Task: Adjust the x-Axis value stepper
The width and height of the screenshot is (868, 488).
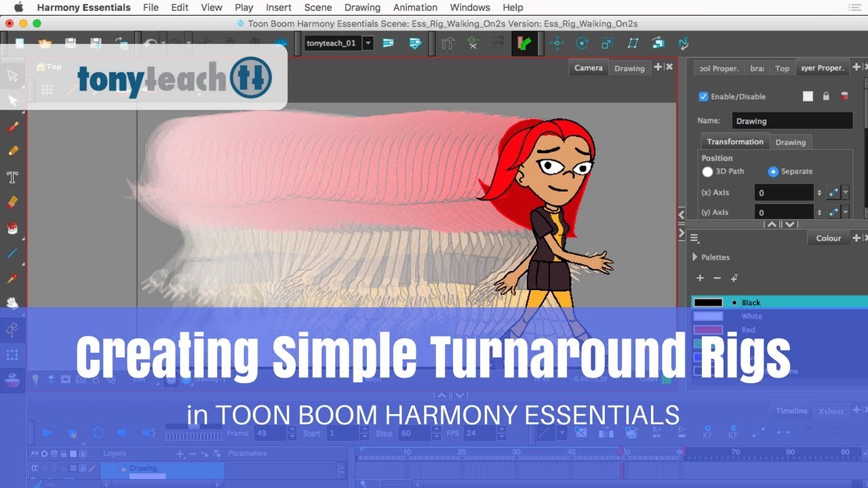Action: [x=819, y=192]
